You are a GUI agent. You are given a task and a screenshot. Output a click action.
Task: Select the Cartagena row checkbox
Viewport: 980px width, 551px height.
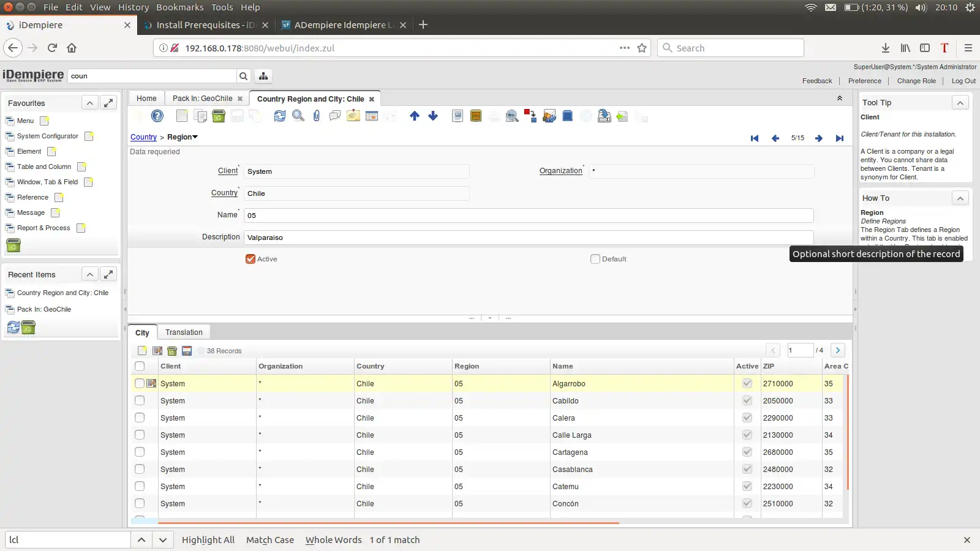pyautogui.click(x=140, y=452)
